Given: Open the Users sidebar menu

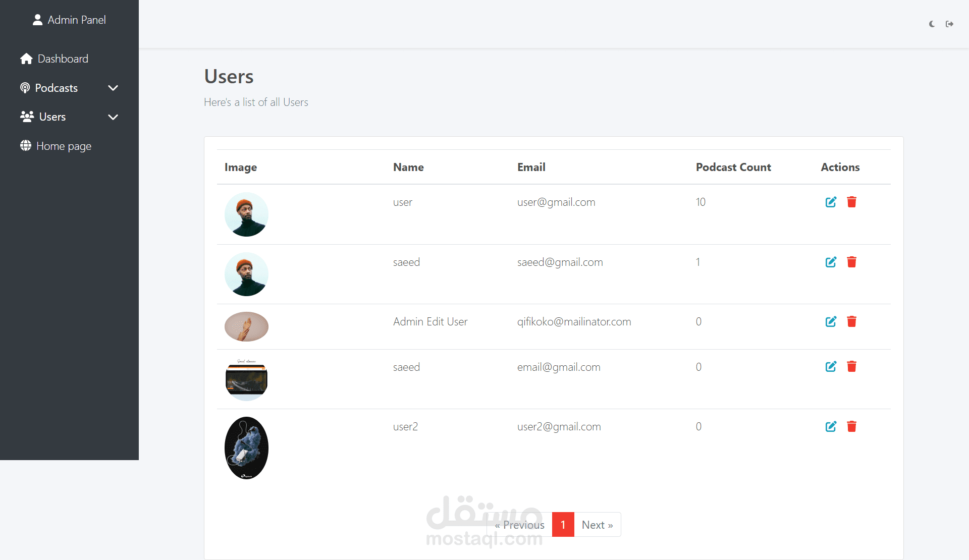Looking at the screenshot, I should tap(69, 117).
